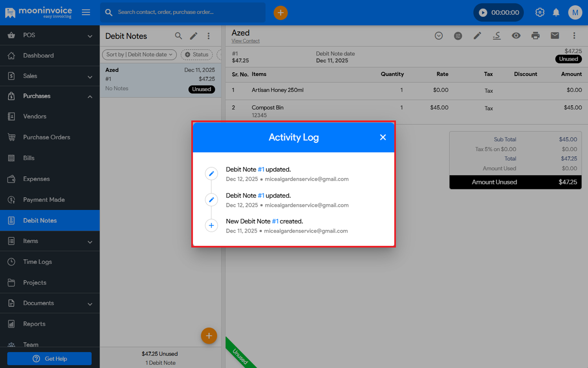Click the hamburger menu icon

pyautogui.click(x=86, y=13)
